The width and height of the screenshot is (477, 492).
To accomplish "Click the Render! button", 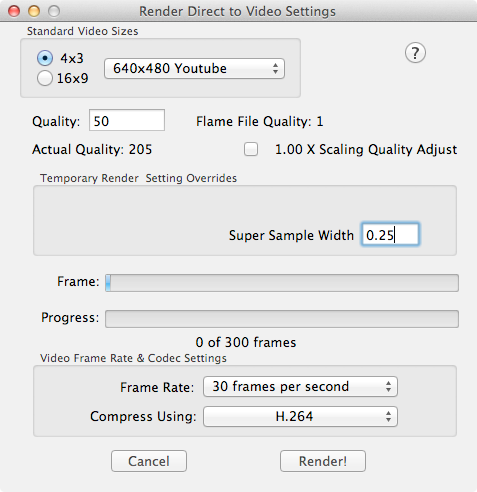I will click(323, 461).
